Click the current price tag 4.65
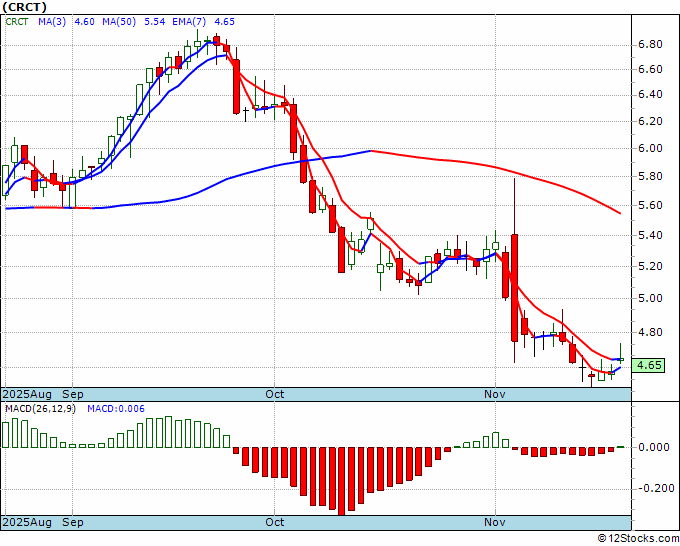 pyautogui.click(x=649, y=365)
